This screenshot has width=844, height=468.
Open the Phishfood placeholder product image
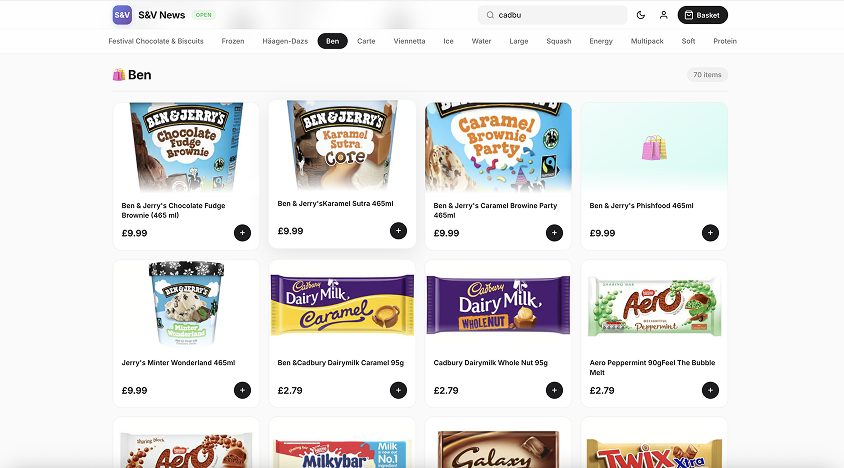654,148
